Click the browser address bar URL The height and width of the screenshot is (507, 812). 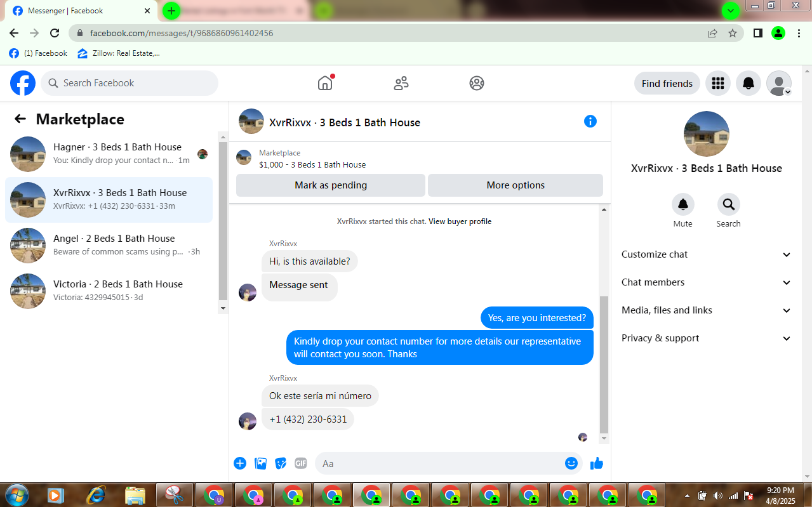pyautogui.click(x=182, y=33)
